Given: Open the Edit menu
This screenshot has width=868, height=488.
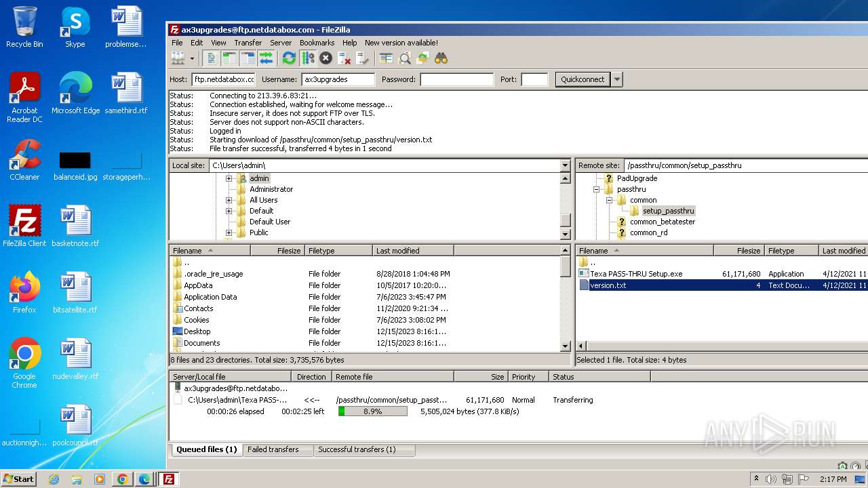Looking at the screenshot, I should pyautogui.click(x=197, y=43).
